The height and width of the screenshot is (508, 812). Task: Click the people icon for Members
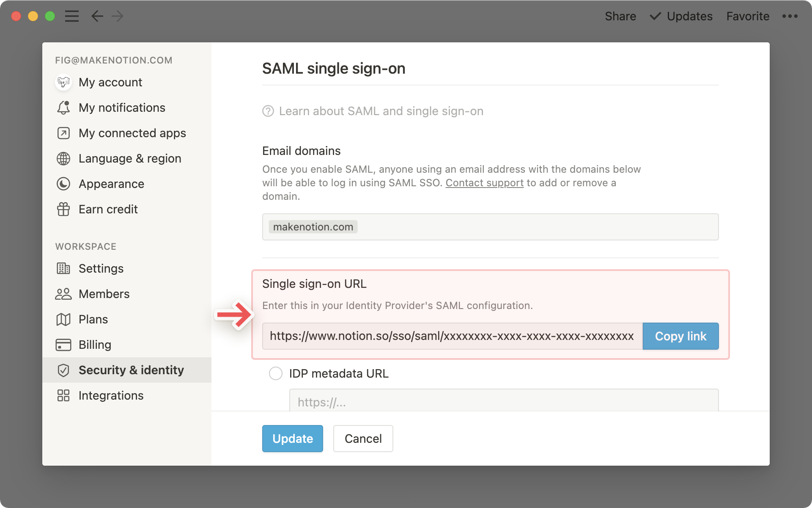click(x=63, y=294)
